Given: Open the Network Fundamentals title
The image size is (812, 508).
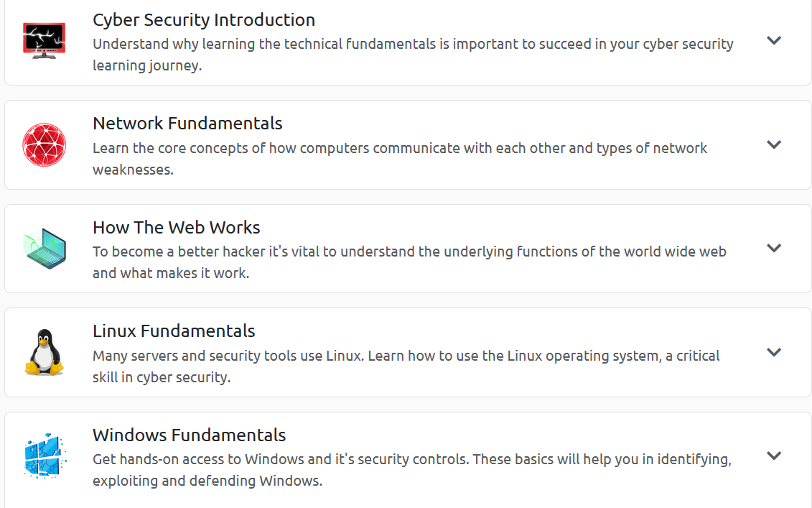Looking at the screenshot, I should (x=187, y=124).
